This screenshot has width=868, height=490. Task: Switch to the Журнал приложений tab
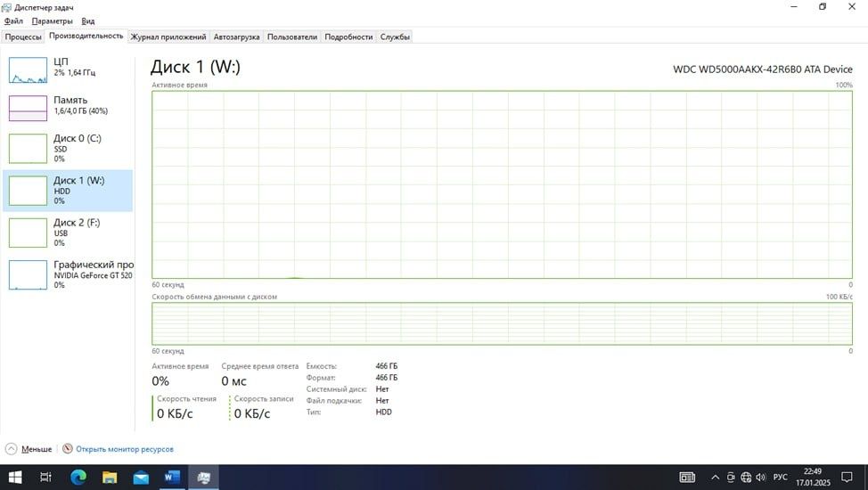point(168,37)
